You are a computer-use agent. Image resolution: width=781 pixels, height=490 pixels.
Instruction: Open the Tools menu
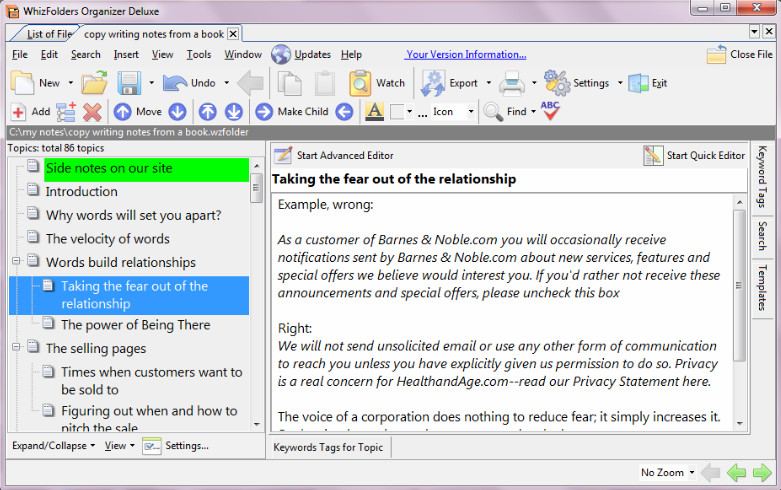point(199,54)
